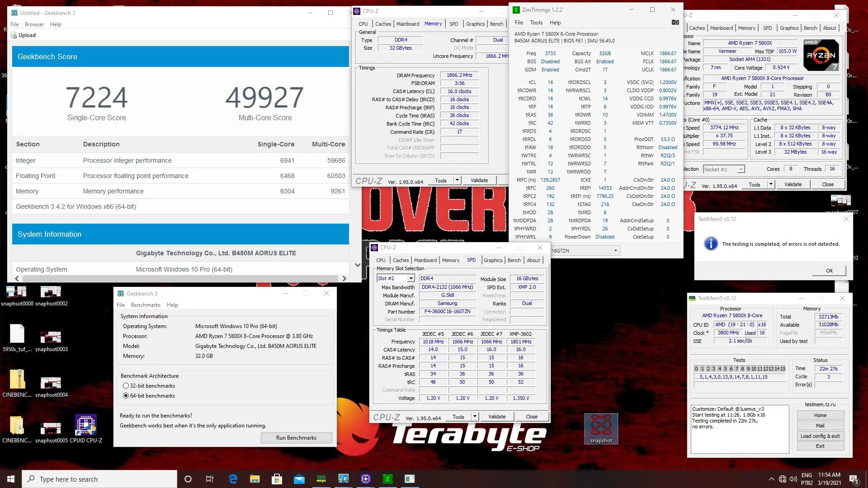Viewport: 868px width, 488px height.
Task: Click the Geekbench taskbar icon
Action: point(344,479)
